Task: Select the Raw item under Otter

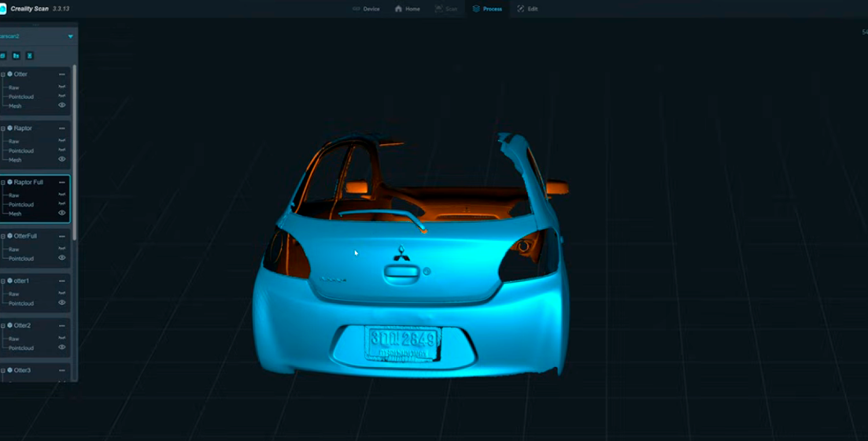Action: (x=14, y=87)
